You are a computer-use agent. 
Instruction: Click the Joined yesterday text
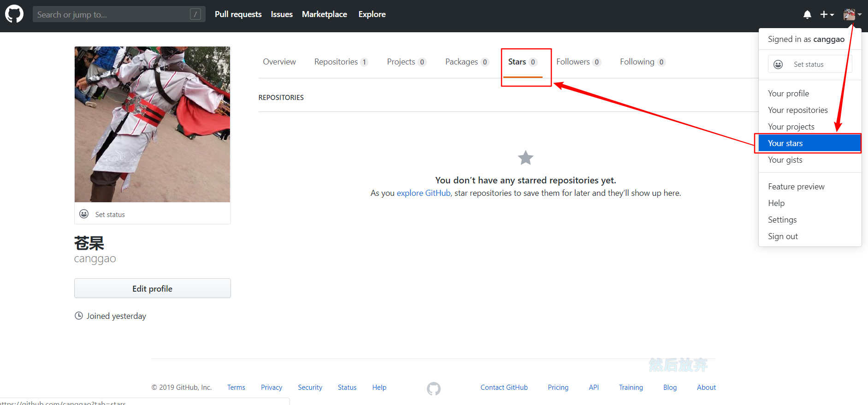[x=116, y=316]
